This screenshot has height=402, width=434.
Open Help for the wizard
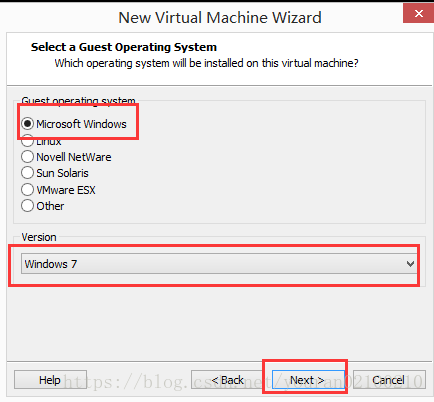pos(50,380)
